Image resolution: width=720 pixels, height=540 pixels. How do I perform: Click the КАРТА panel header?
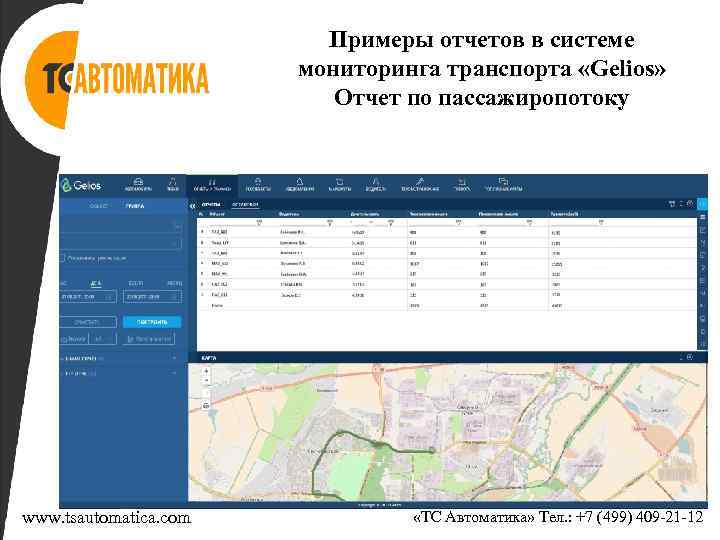coord(448,357)
